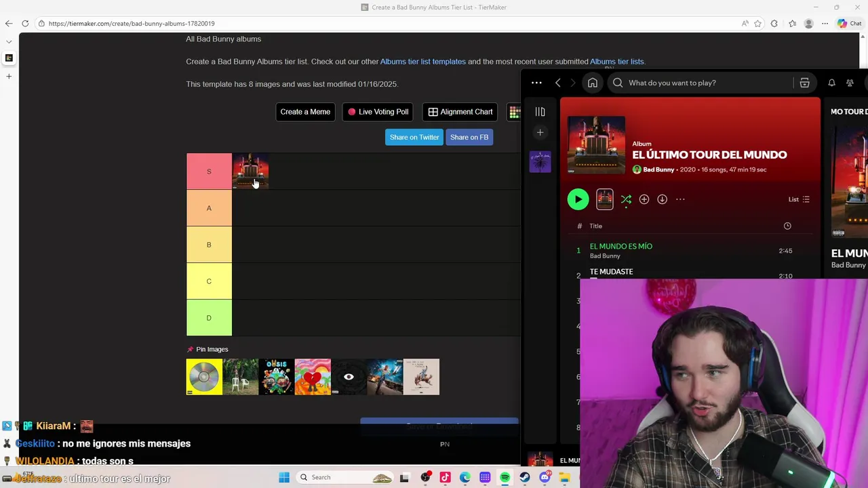This screenshot has width=868, height=488.
Task: Open the List view options dropdown
Action: click(x=799, y=199)
